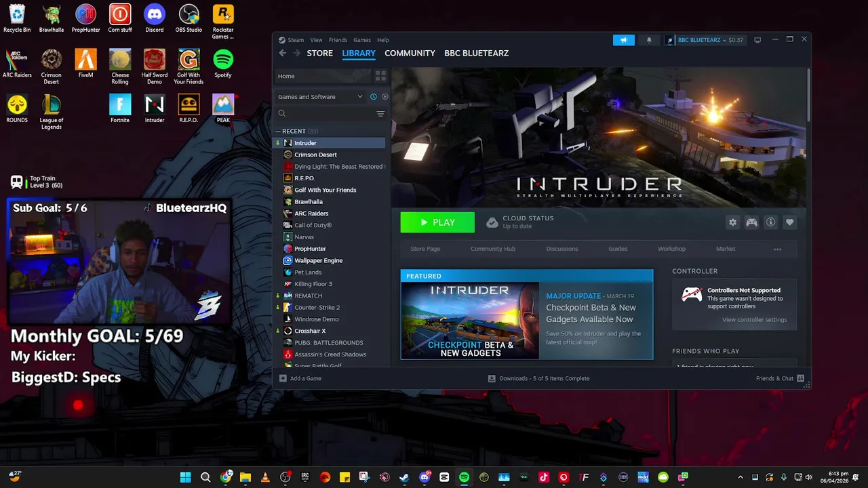Click Add a Game button
This screenshot has width=868, height=488.
coord(300,378)
